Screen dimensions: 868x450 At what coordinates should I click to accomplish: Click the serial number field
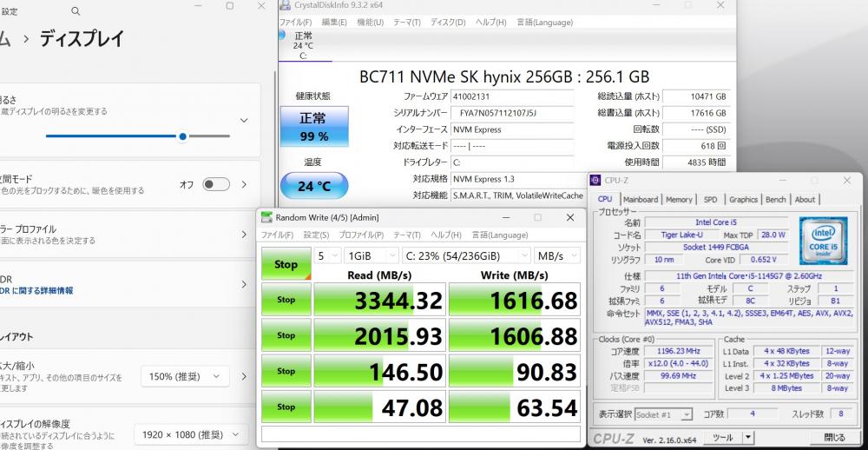512,113
